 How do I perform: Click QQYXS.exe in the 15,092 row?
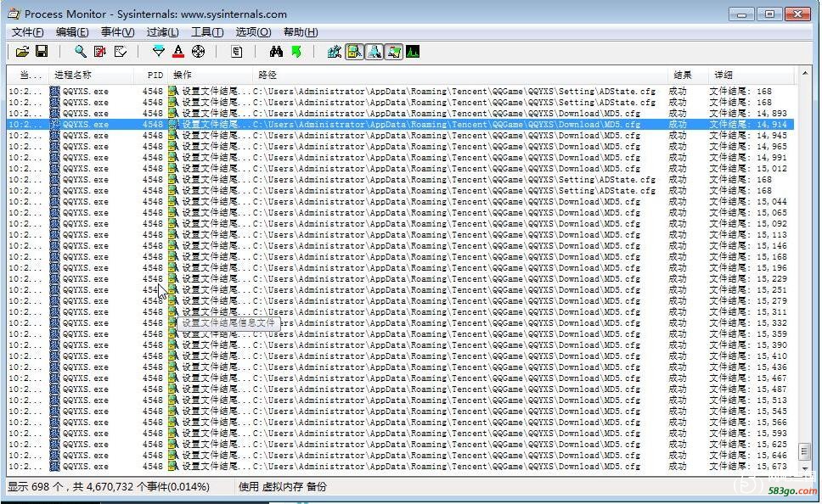point(86,224)
